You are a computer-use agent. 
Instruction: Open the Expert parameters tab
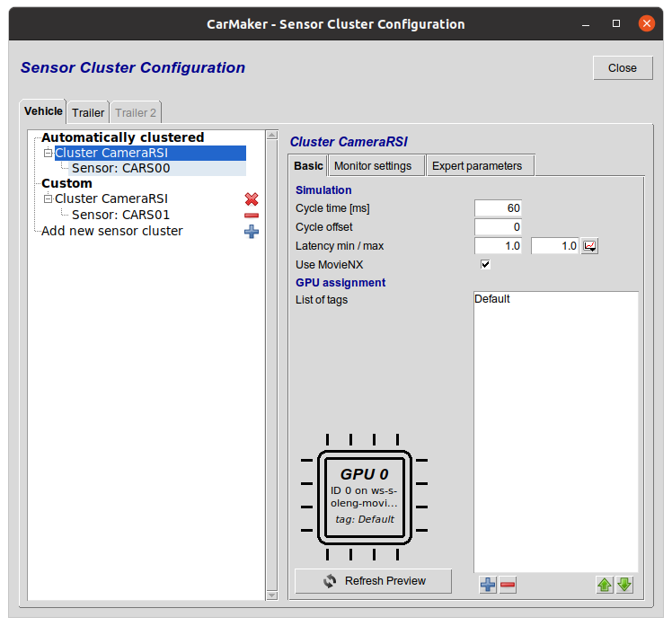pos(476,166)
